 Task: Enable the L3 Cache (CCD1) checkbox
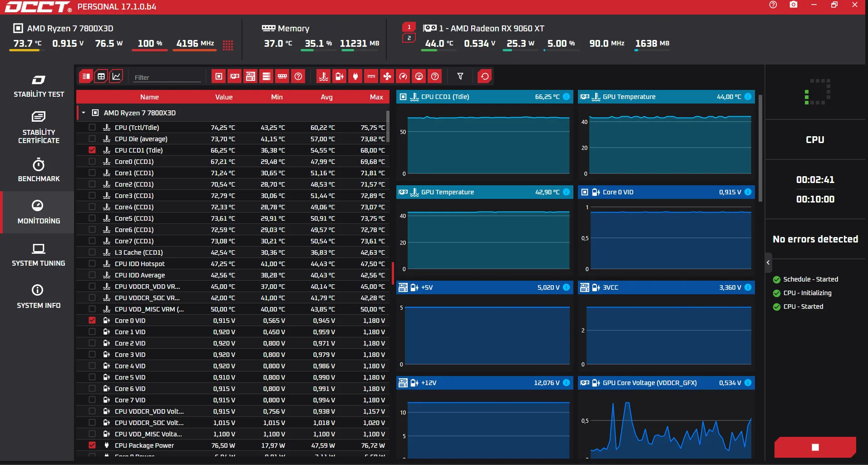point(92,252)
